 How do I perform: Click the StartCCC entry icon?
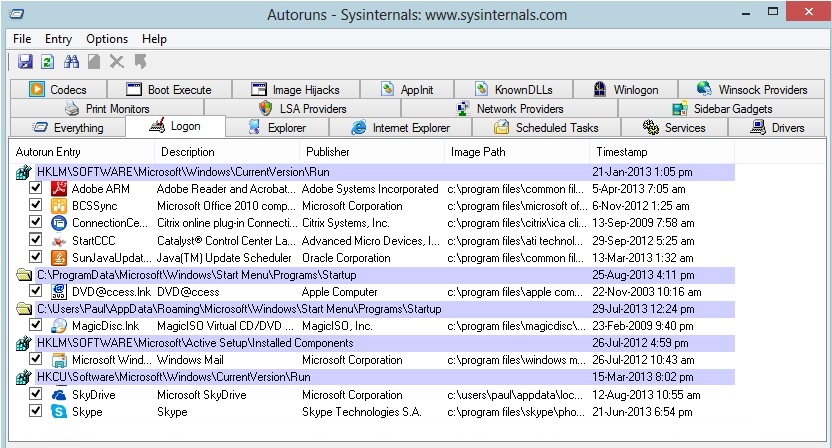point(59,240)
